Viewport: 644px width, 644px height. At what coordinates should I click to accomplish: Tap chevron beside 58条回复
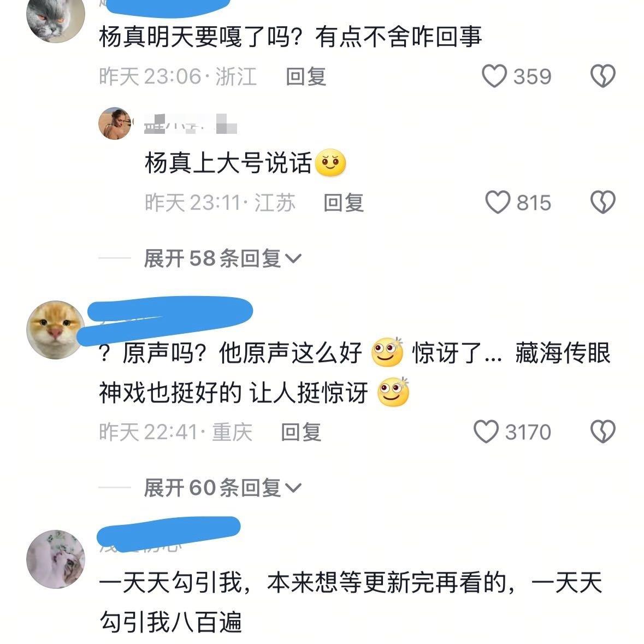(293, 259)
